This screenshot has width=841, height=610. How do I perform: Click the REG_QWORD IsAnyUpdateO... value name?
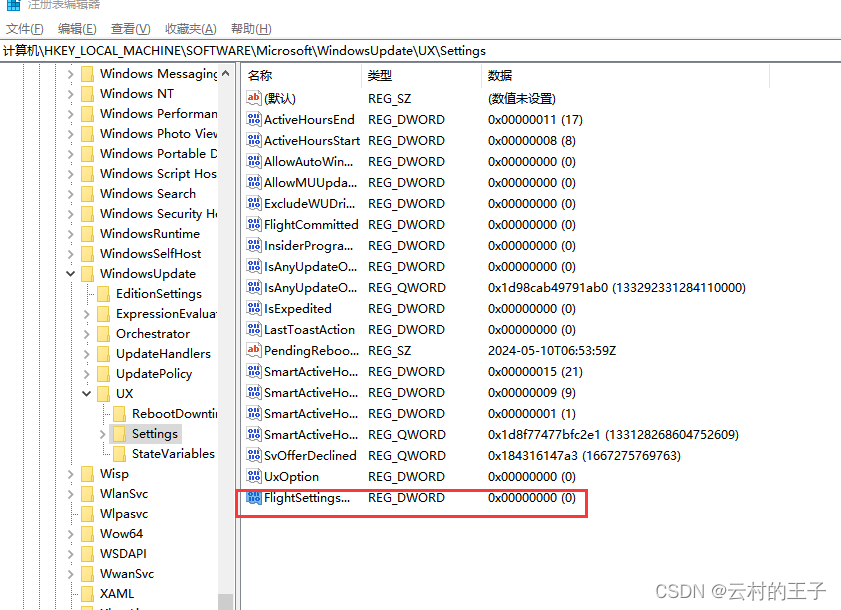point(310,288)
